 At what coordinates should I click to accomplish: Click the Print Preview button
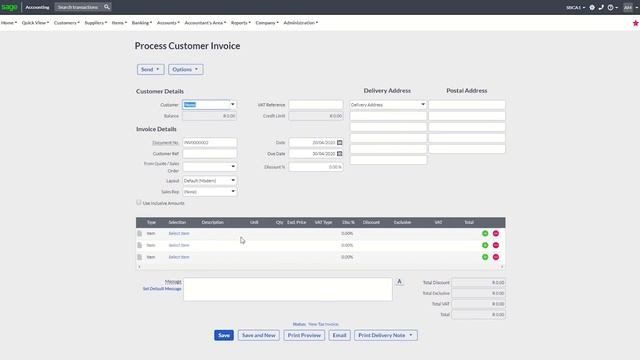[304, 336]
